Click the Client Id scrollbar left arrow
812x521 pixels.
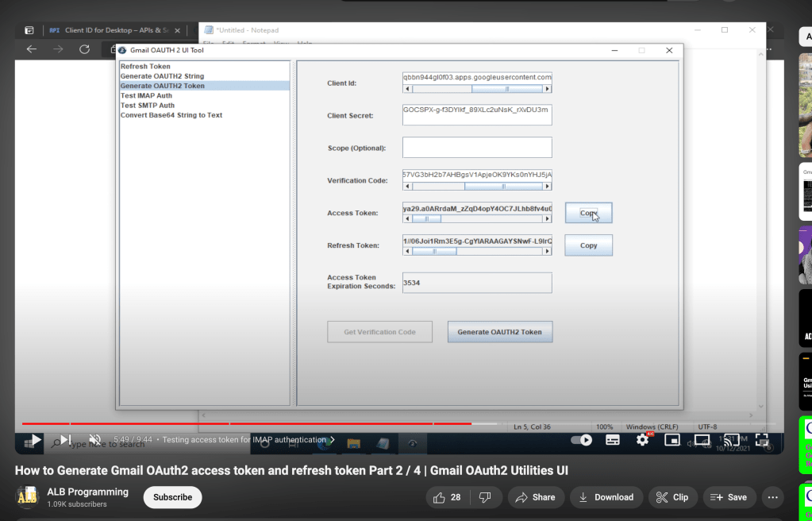(408, 89)
